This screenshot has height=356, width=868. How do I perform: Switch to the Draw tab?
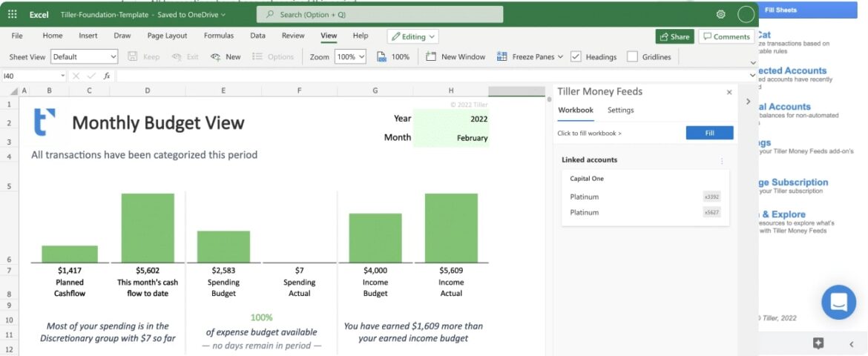click(x=122, y=36)
